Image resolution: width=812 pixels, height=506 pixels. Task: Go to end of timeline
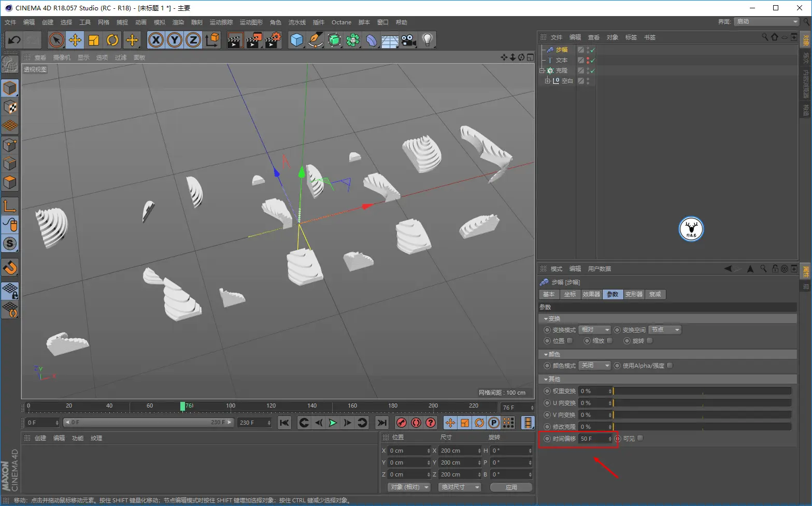(382, 423)
